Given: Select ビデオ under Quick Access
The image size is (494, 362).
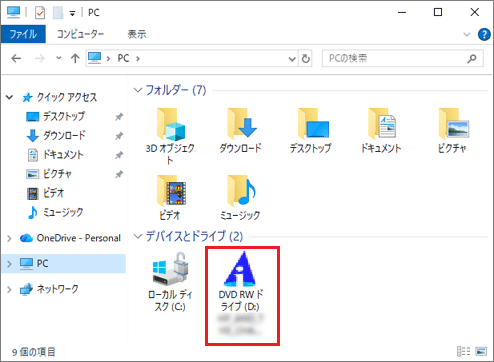Looking at the screenshot, I should (x=53, y=193).
